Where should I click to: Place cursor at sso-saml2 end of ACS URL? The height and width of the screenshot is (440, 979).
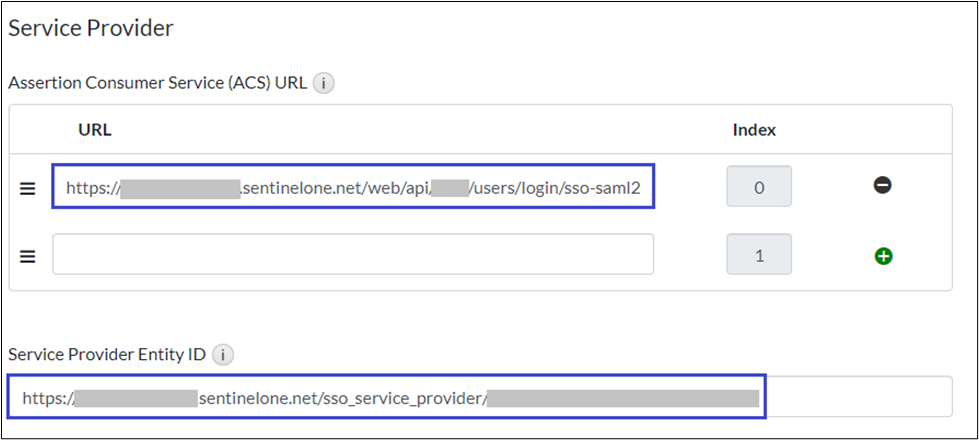click(639, 187)
